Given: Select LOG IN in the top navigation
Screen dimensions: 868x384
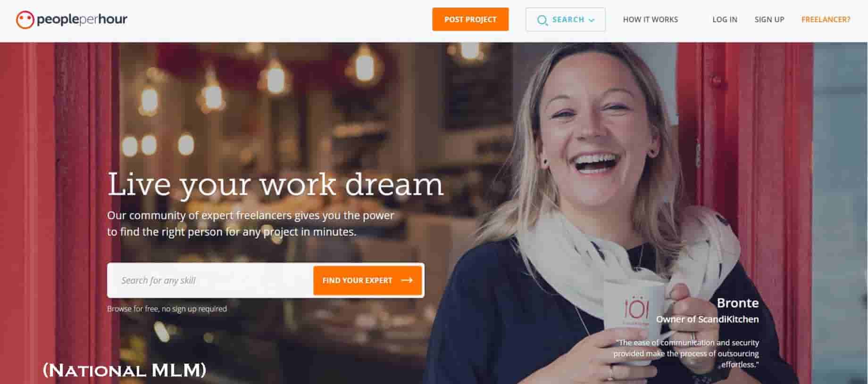Looking at the screenshot, I should coord(725,20).
